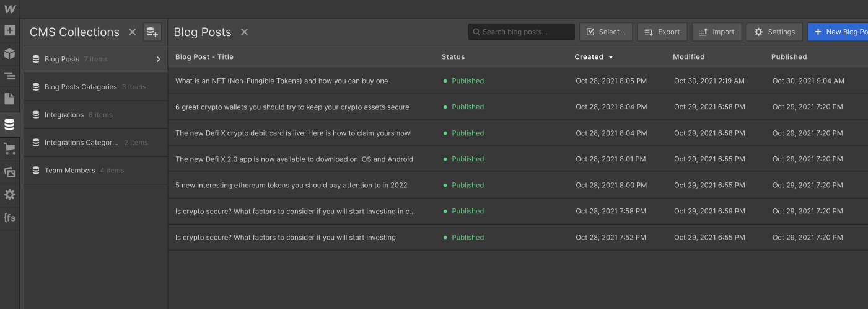Click the Blog Posts Categories database icon

pyautogui.click(x=36, y=87)
